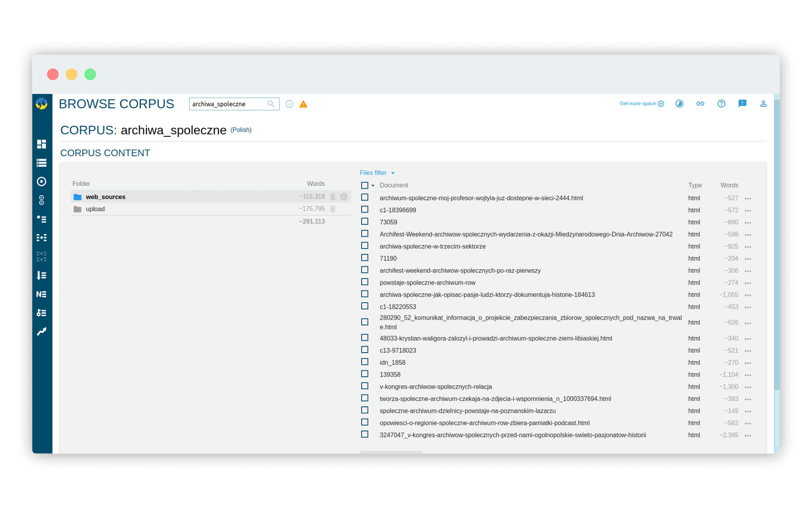This screenshot has height=508, width=812.
Task: Open the three-dot menu for c1-18396699
Action: pos(748,210)
